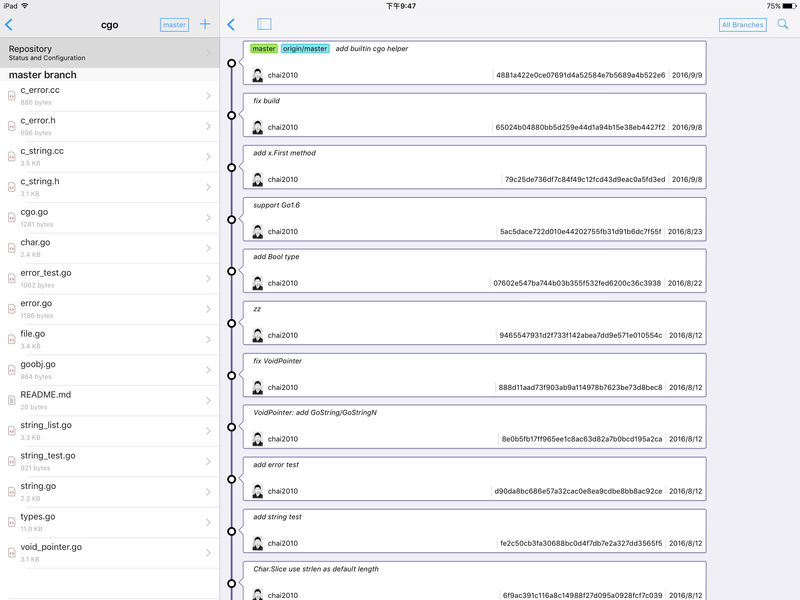The width and height of the screenshot is (800, 600).
Task: Expand cgo.go with its chevron
Action: (x=208, y=218)
